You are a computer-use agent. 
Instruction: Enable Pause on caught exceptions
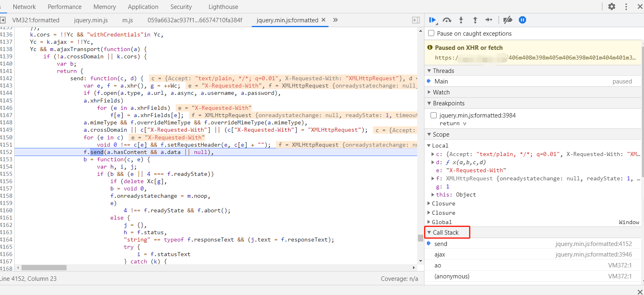tap(431, 33)
